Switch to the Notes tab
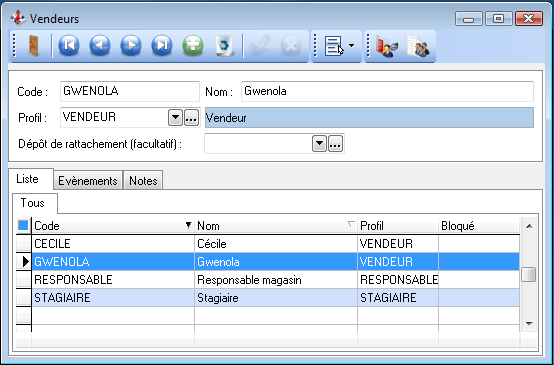554x365 pixels. pyautogui.click(x=143, y=181)
